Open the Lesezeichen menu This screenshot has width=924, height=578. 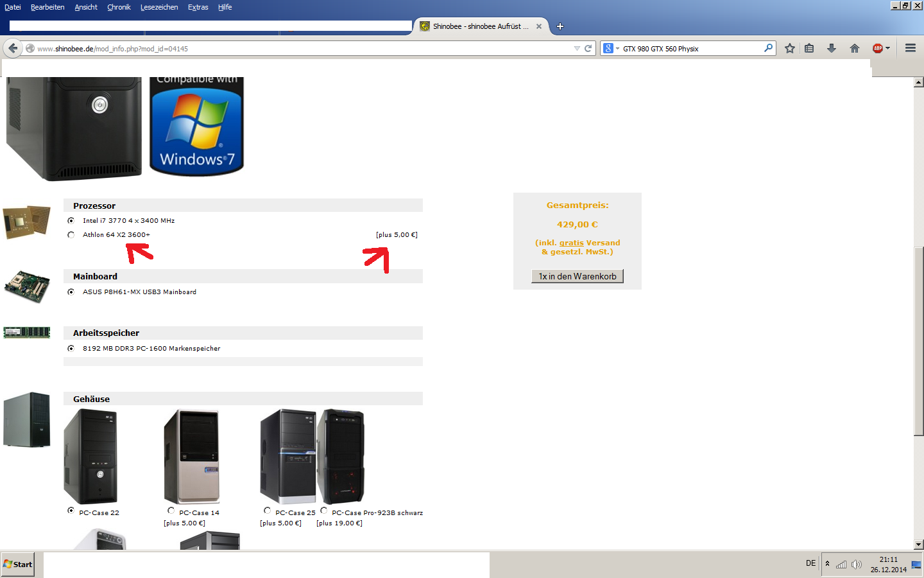click(159, 7)
